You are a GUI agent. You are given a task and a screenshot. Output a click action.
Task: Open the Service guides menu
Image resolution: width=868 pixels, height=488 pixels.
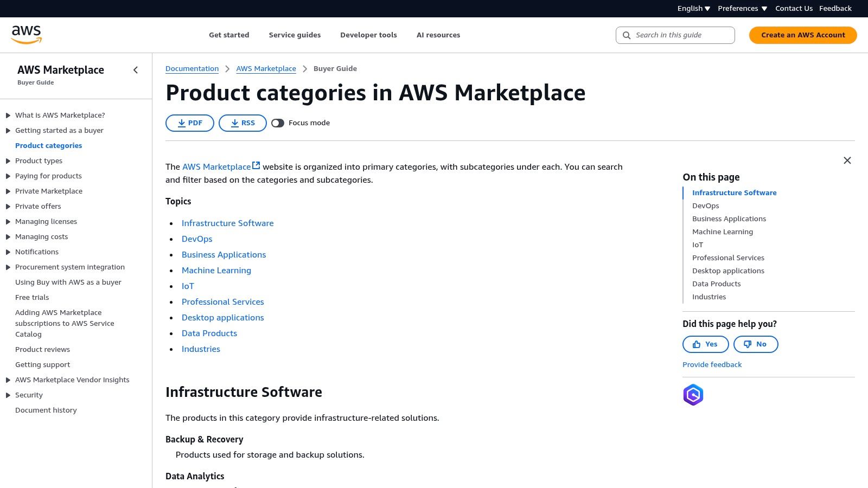click(295, 35)
